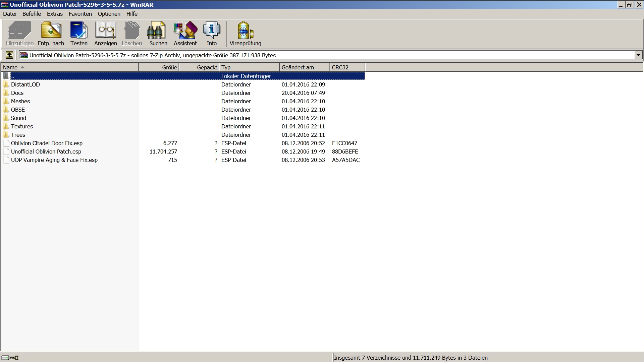The width and height of the screenshot is (644, 362).
Task: Select the Textures folder
Action: (22, 126)
